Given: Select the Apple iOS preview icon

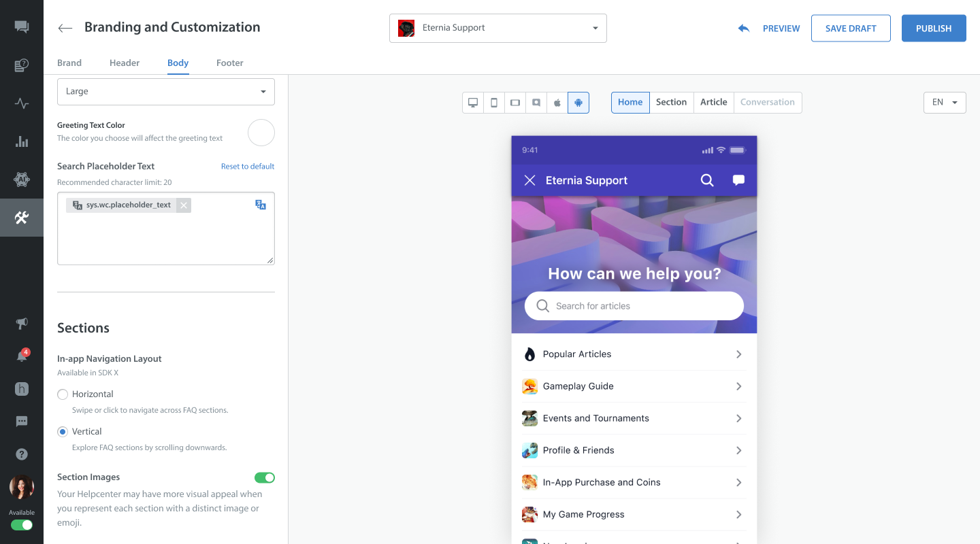Looking at the screenshot, I should (557, 103).
